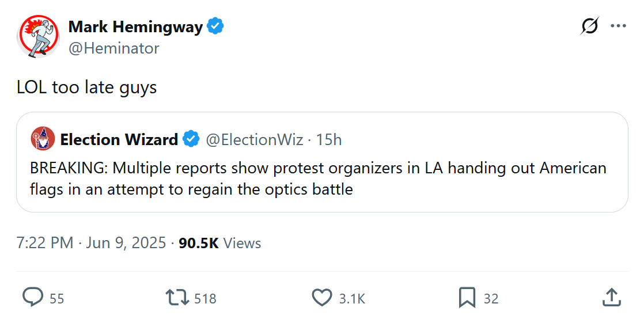Screen dimensions: 644x319
Task: Click the reply speech bubble icon
Action: coord(33,298)
